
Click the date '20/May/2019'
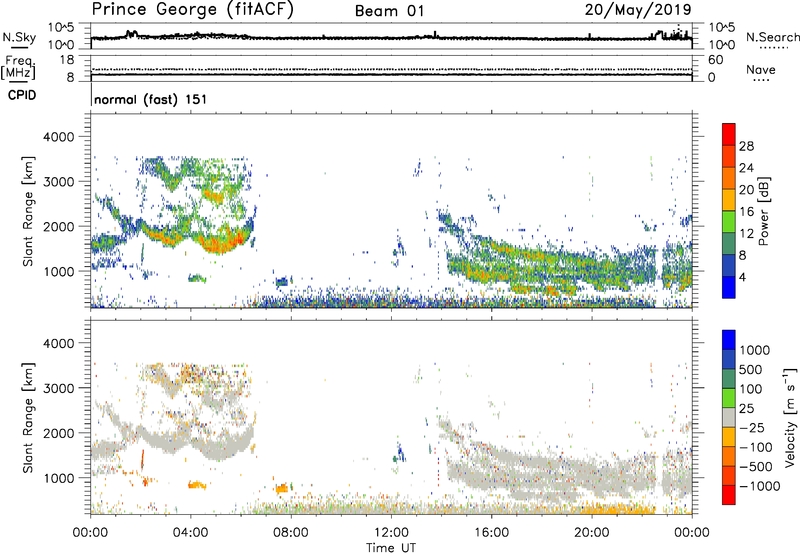638,10
